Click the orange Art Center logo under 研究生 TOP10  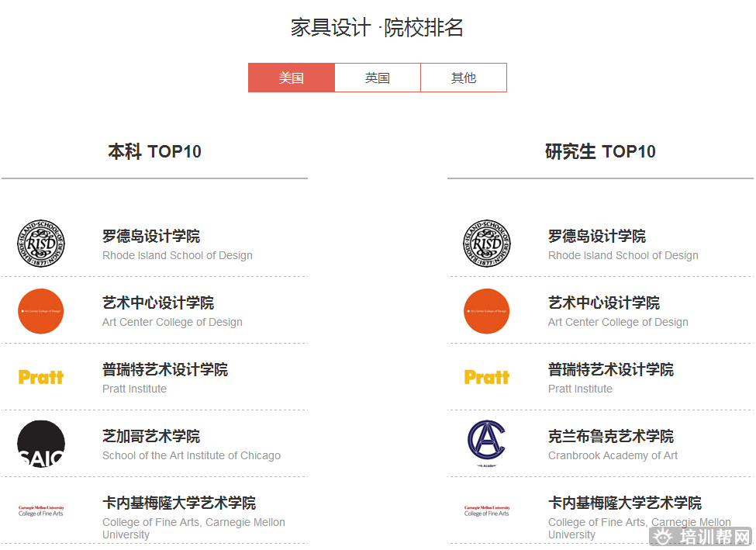pyautogui.click(x=486, y=311)
